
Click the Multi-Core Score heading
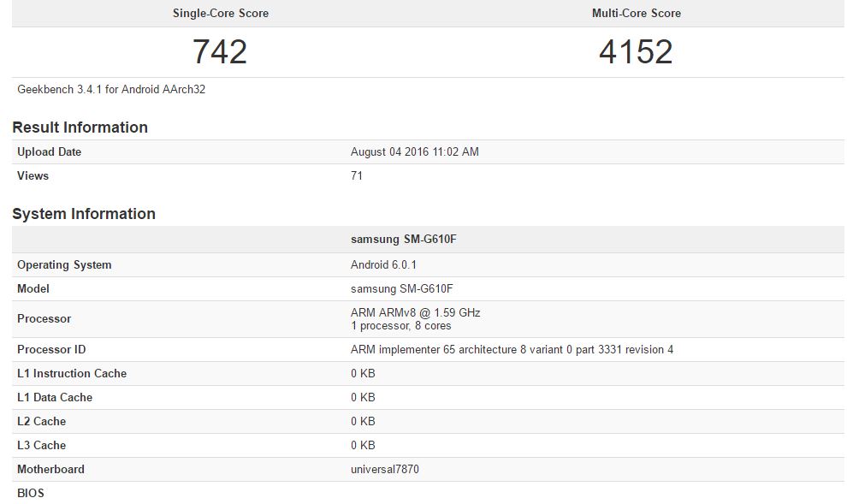636,13
